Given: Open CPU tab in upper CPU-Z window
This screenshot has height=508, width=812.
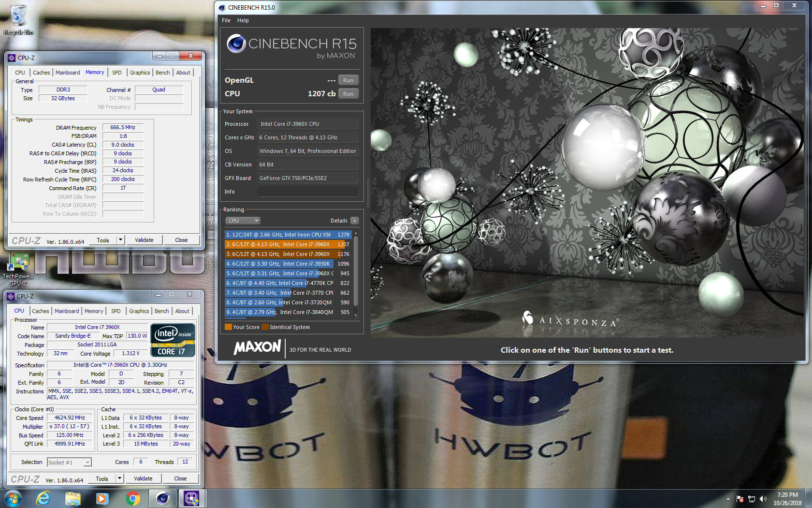Looking at the screenshot, I should [20, 73].
